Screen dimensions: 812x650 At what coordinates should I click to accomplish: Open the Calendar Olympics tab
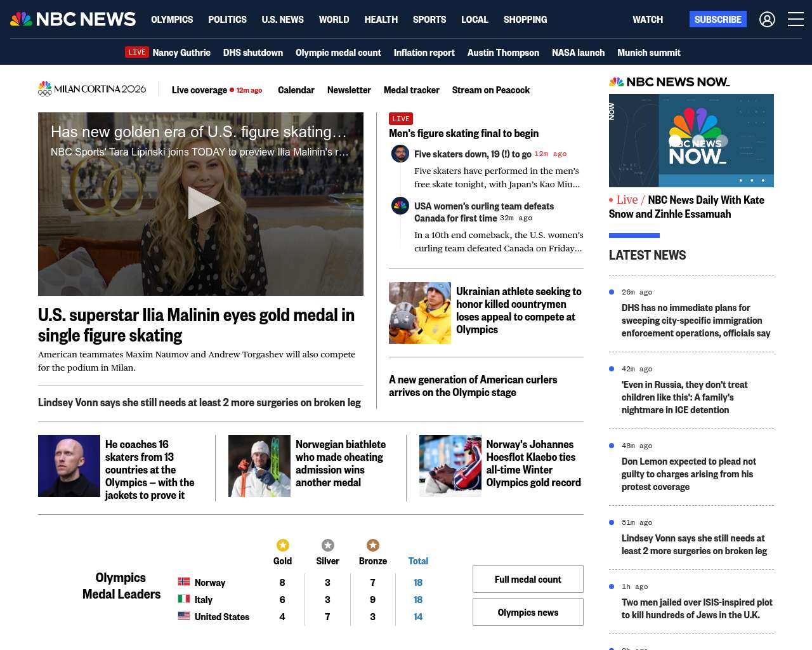tap(296, 90)
